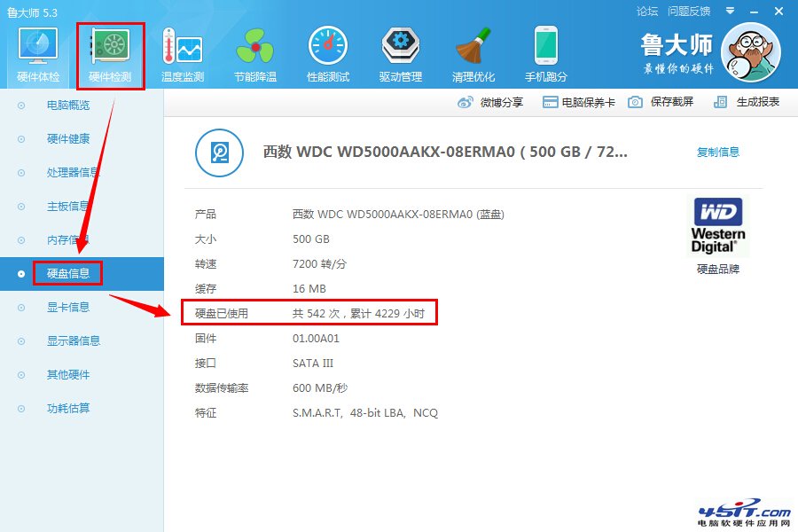This screenshot has height=532, width=798.
Task: Click the 数据传输率 label
Action: [x=222, y=388]
